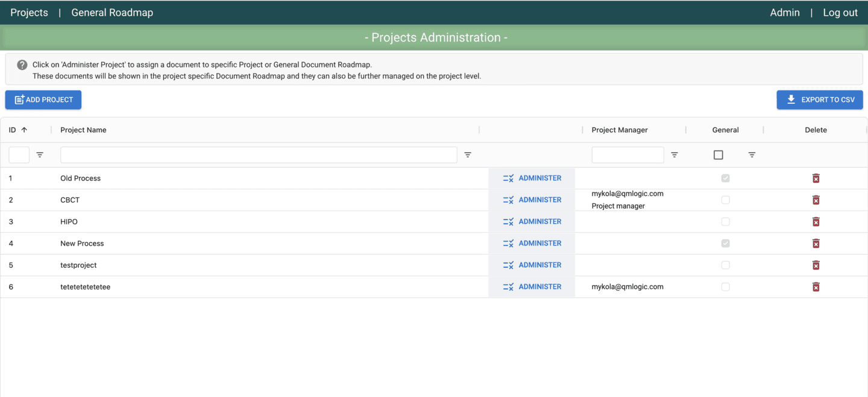Focus the ID filter input field
This screenshot has width=868, height=397.
pyautogui.click(x=19, y=155)
